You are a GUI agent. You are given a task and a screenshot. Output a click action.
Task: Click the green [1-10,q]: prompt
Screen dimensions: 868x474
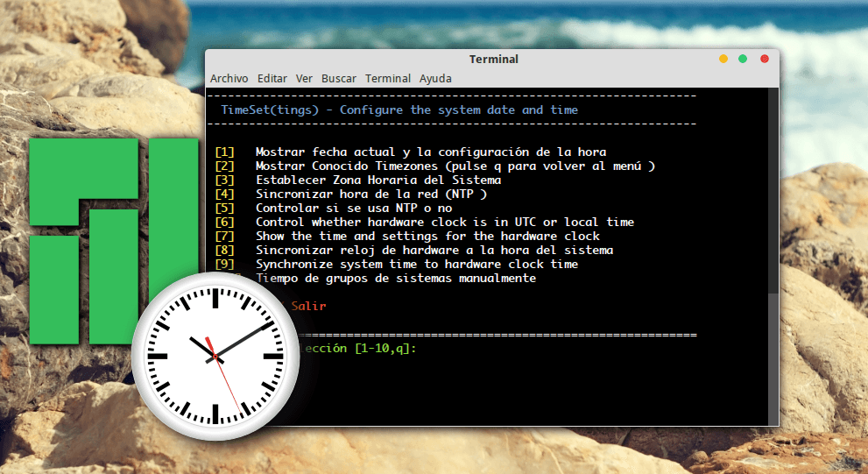(385, 349)
